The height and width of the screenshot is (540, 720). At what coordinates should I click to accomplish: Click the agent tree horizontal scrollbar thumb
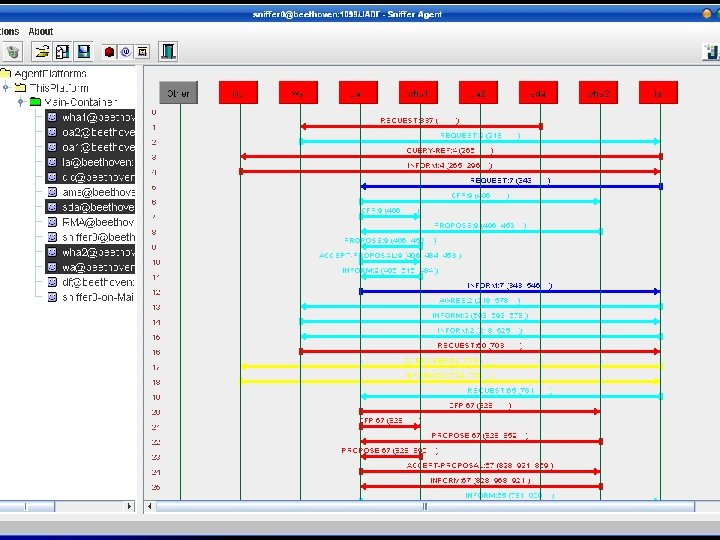[x=27, y=506]
